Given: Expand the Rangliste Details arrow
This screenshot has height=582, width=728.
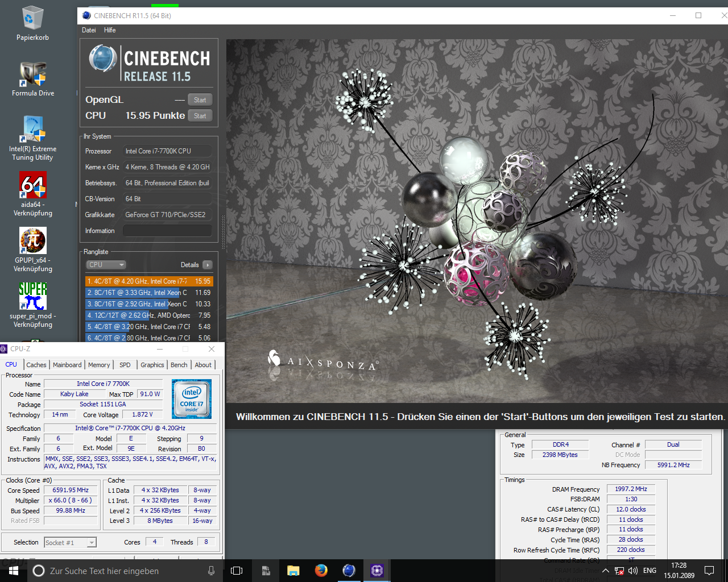Looking at the screenshot, I should (207, 265).
